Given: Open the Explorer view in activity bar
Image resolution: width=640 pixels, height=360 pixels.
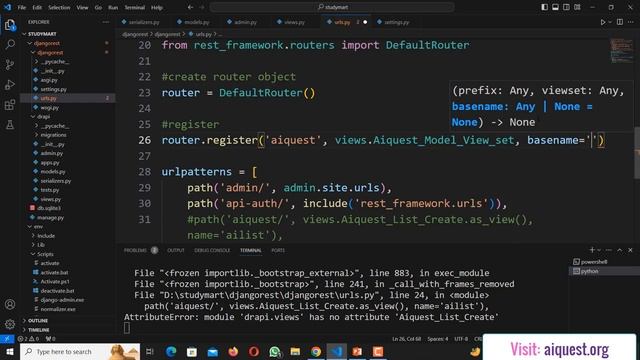Looking at the screenshot, I should 10,25.
